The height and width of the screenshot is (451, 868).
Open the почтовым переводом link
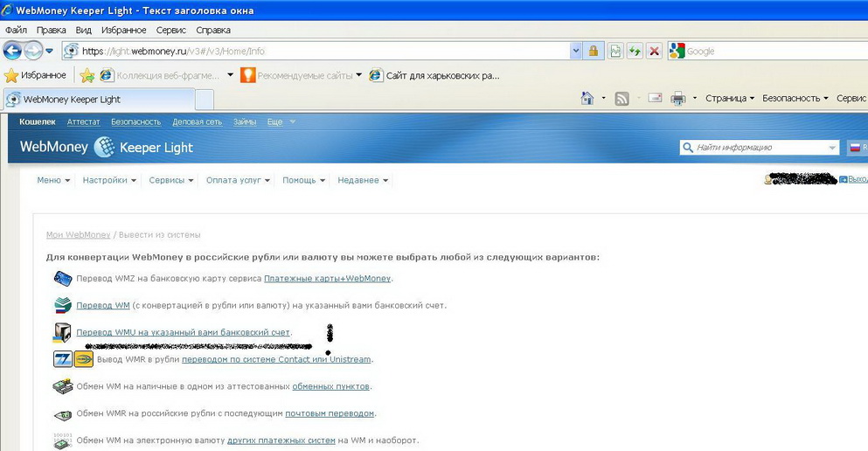point(330,413)
